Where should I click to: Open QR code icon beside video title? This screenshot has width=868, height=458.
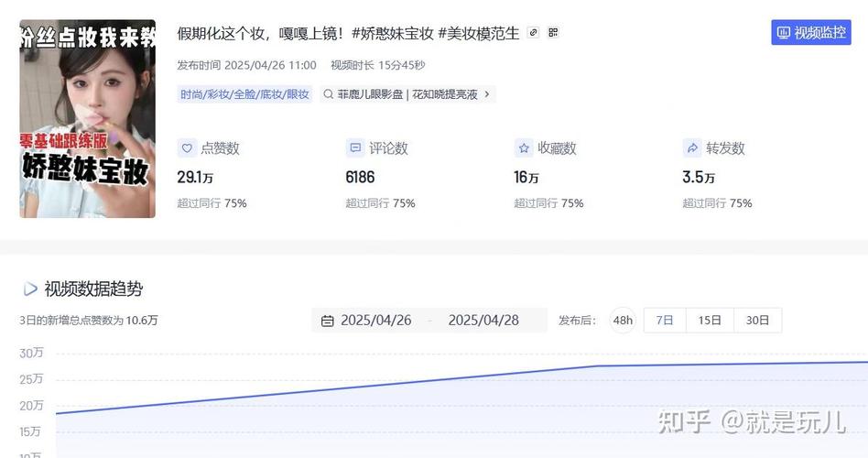pos(553,33)
